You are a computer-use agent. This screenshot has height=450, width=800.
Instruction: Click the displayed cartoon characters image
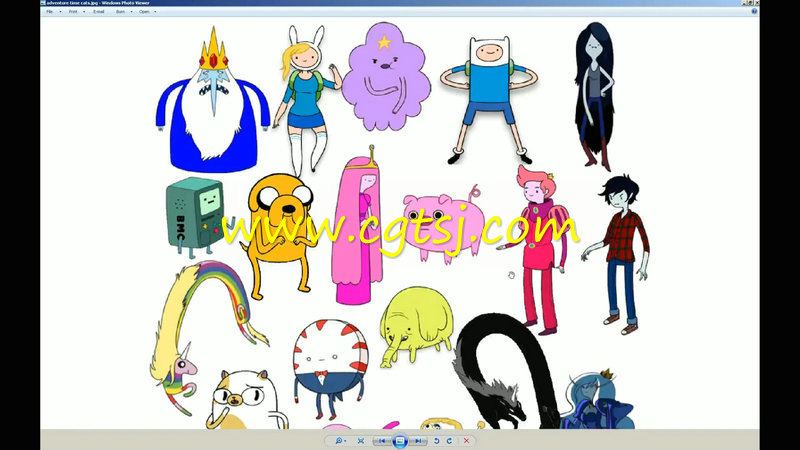coord(400,224)
